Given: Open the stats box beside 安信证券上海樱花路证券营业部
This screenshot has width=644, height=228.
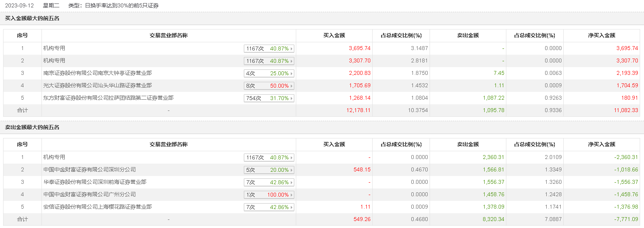Looking at the screenshot, I should click(269, 207).
